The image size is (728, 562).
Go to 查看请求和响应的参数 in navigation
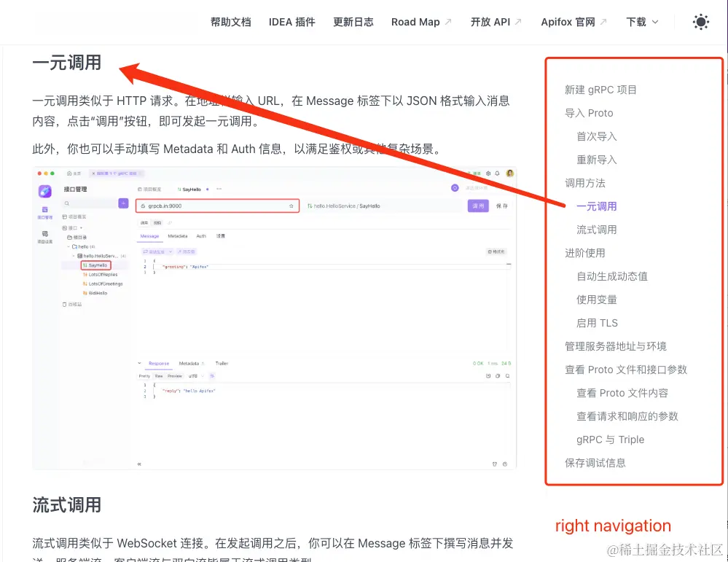[627, 416]
